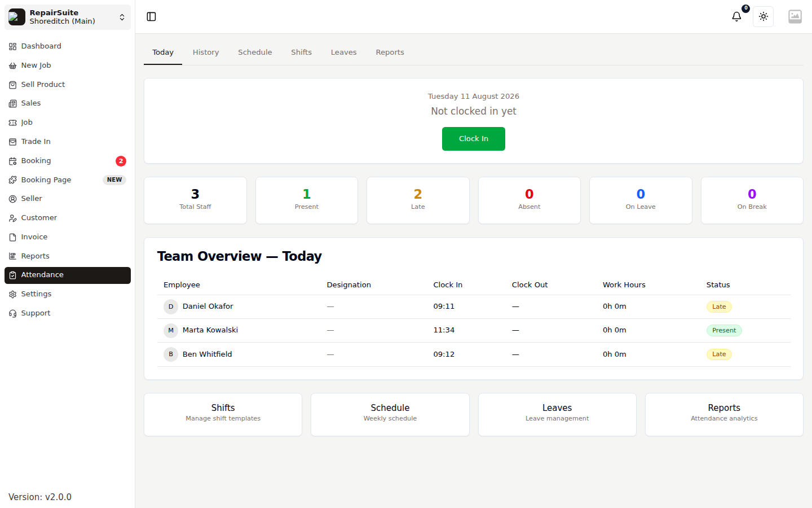
Task: Open the user profile image
Action: pos(795,17)
